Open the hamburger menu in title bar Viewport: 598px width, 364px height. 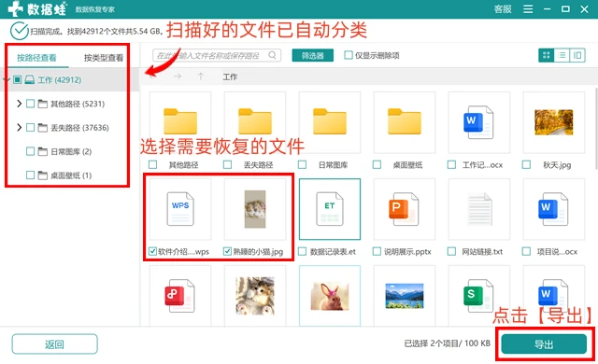(528, 8)
